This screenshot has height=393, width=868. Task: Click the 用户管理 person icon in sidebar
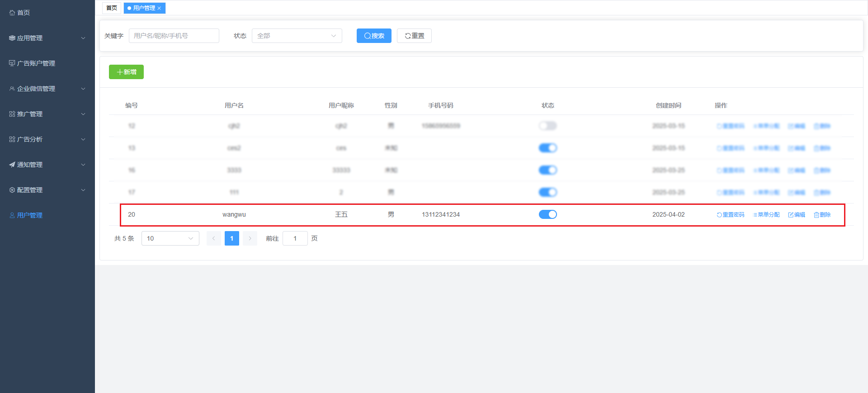point(12,215)
